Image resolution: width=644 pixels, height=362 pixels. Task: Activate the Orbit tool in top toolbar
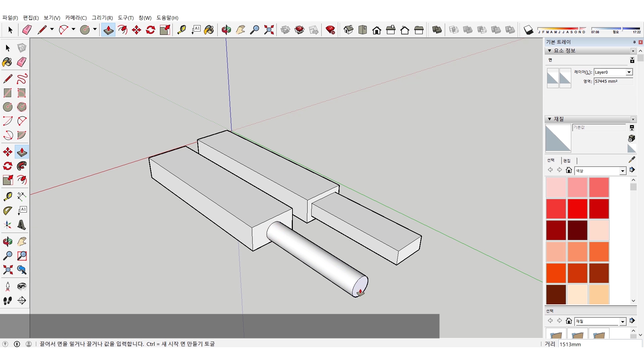(226, 30)
